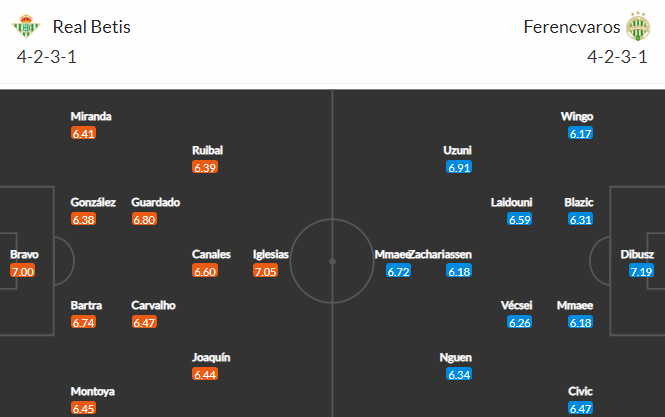
Task: Select Dibusz's 7.19 rating badge
Action: tap(641, 271)
